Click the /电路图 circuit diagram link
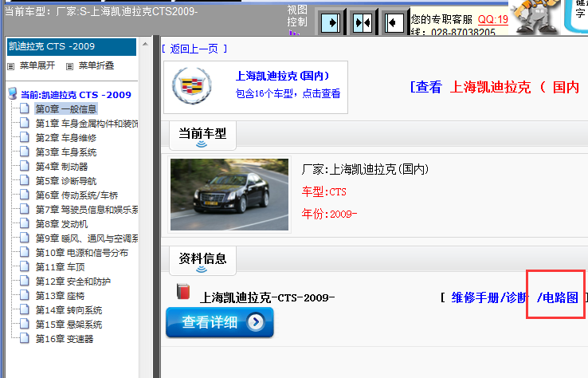Viewport: 588px width, 378px height. [x=557, y=297]
